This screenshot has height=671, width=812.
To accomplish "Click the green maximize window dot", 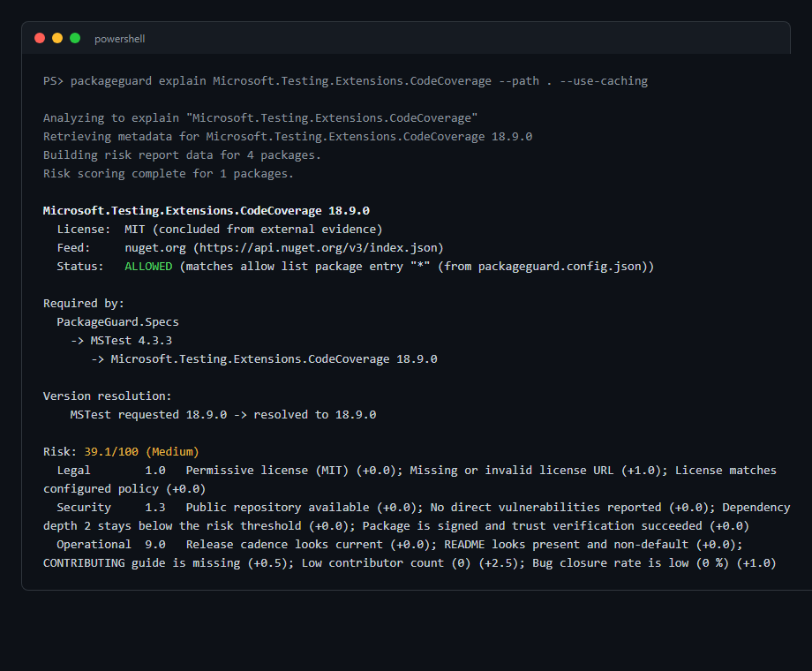I will (x=75, y=38).
